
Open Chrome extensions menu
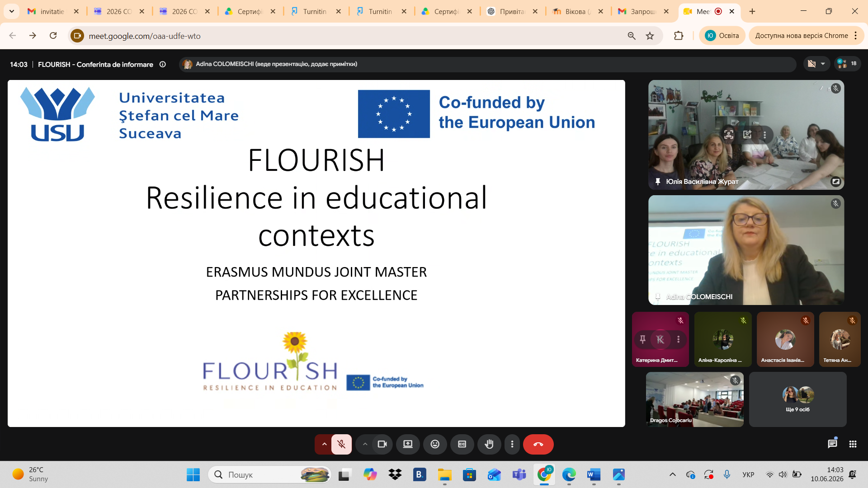click(679, 36)
